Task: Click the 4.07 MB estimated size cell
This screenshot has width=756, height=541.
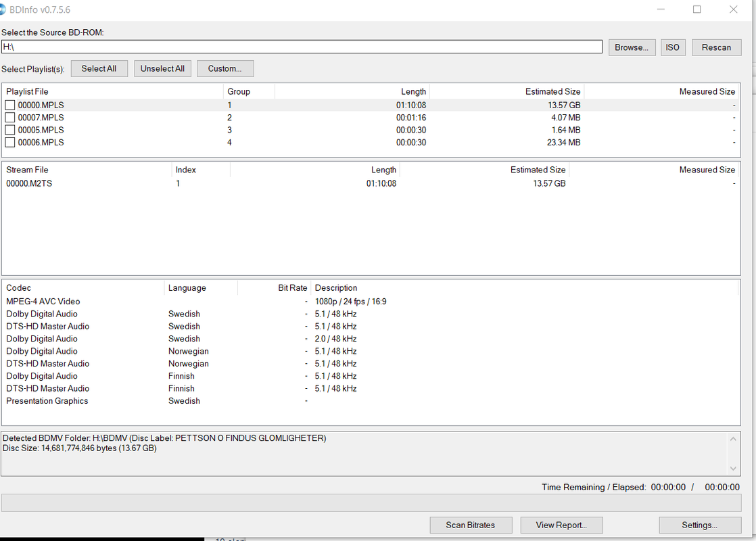Action: pos(566,118)
